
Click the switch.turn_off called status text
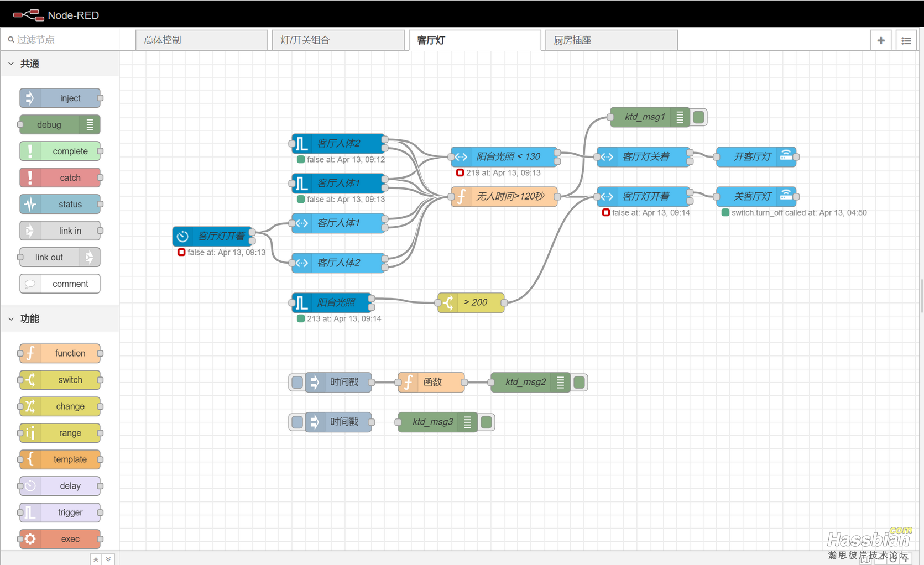(798, 212)
